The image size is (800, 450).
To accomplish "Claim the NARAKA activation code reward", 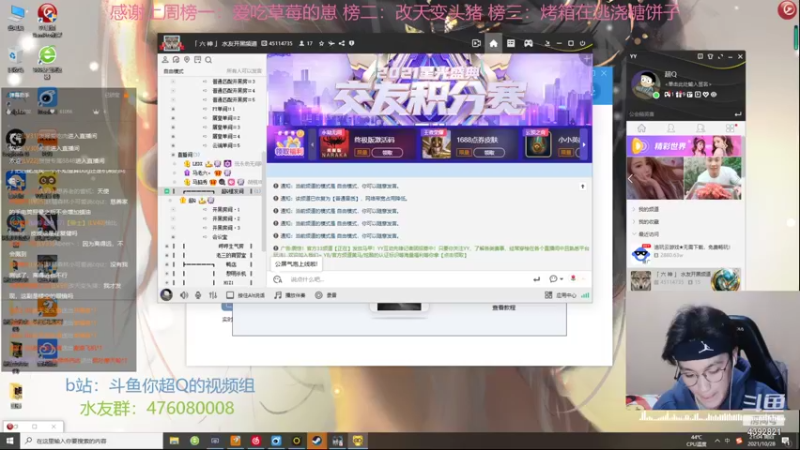I will click(x=387, y=153).
